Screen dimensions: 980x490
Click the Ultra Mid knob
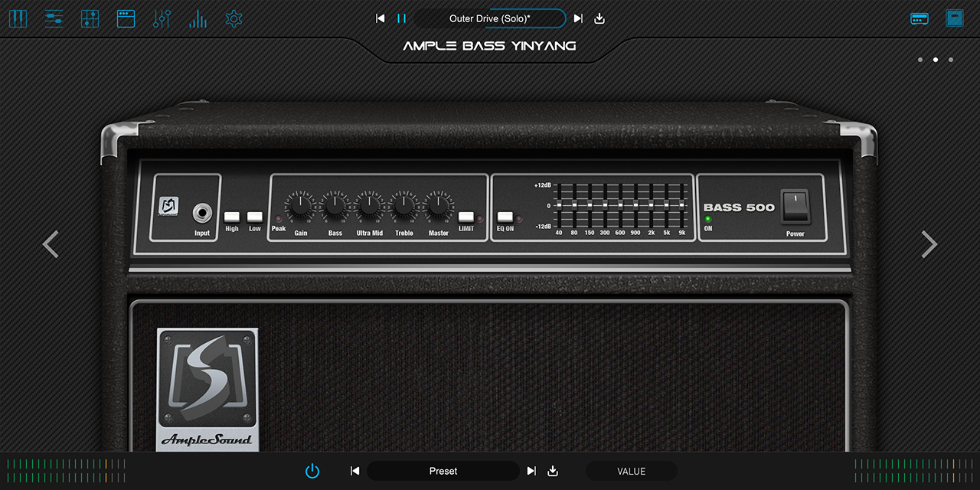(x=369, y=205)
